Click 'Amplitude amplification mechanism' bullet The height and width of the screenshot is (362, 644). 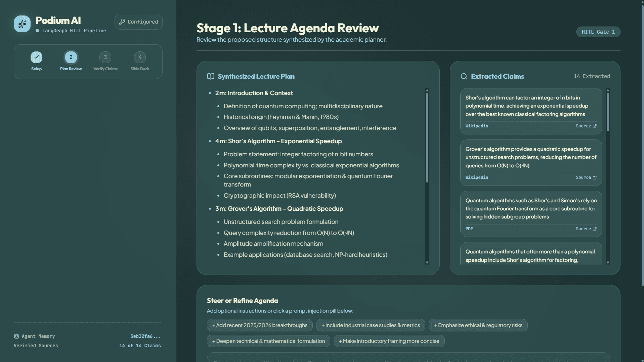pyautogui.click(x=273, y=244)
